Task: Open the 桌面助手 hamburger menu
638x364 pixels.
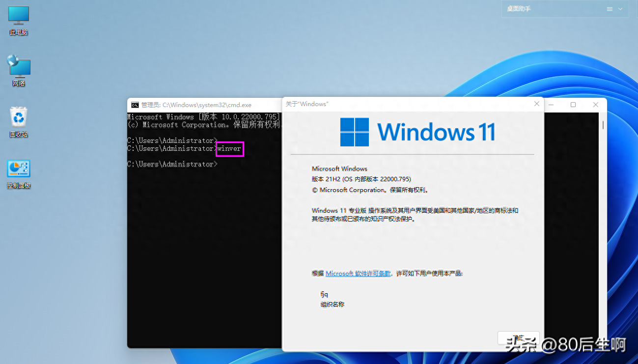Action: 610,9
